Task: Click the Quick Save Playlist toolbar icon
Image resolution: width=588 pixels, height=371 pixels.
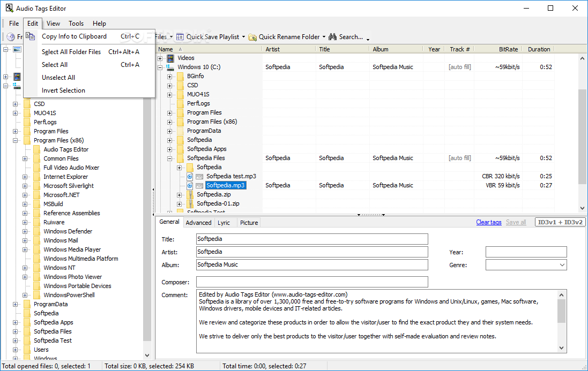Action: [x=180, y=37]
